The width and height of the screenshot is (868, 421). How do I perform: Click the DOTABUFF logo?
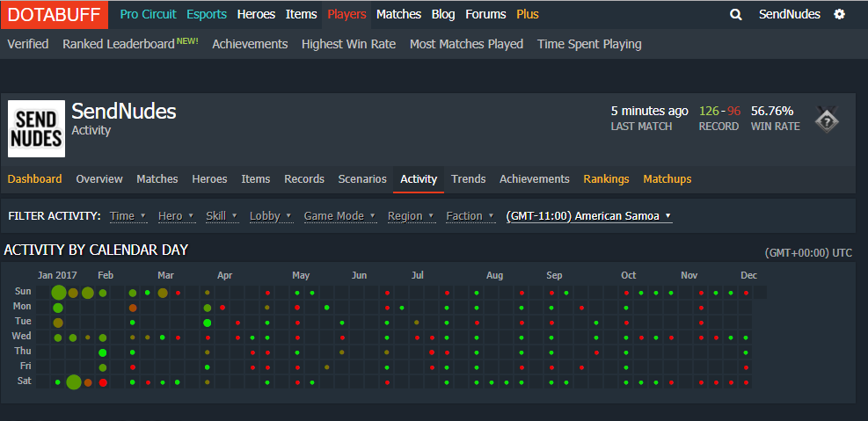click(x=55, y=14)
